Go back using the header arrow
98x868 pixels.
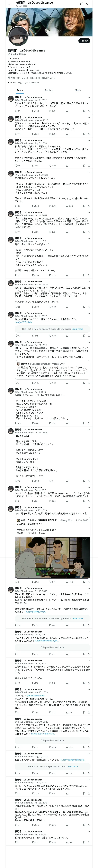point(9,4)
